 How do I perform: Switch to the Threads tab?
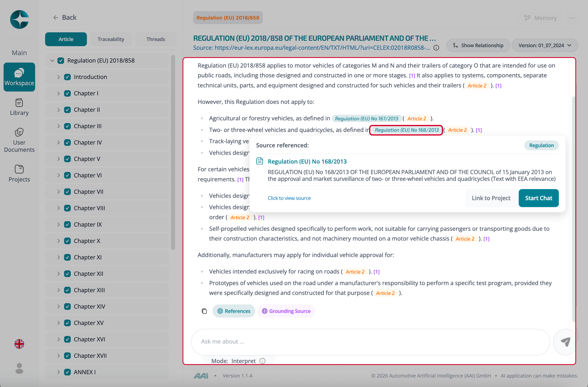pos(156,39)
